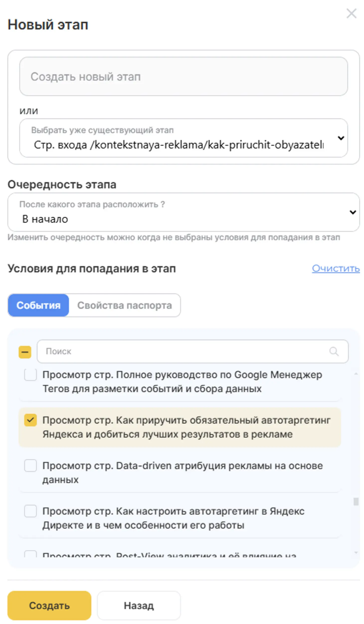Click the stage order dropdown chevron

[353, 212]
